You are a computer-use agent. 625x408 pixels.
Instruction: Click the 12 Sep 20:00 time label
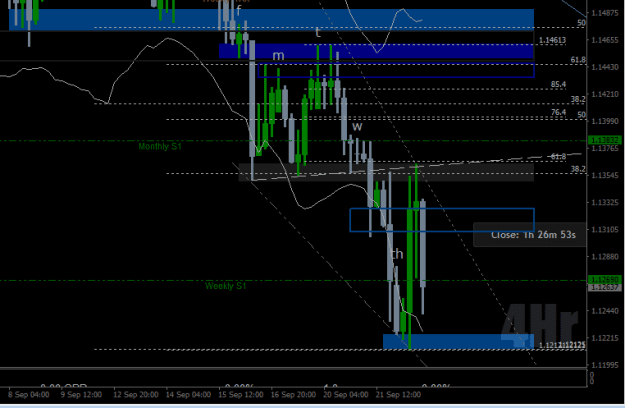coord(136,395)
